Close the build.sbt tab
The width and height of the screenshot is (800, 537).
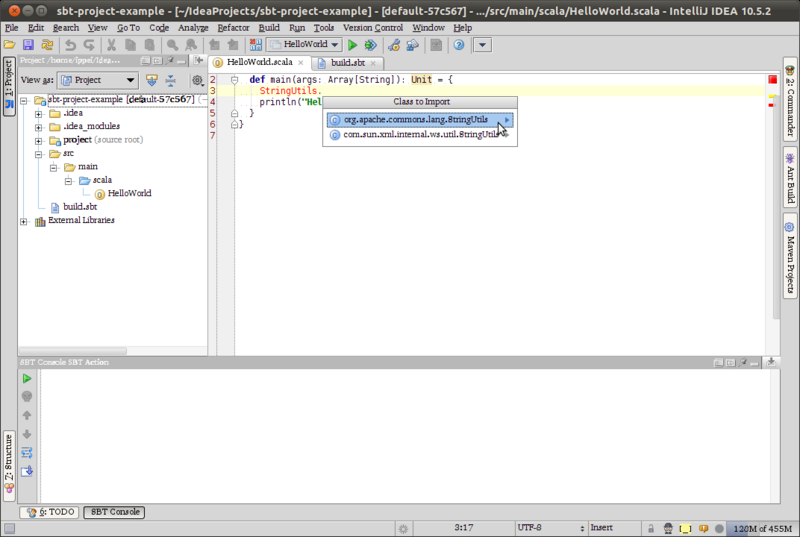pyautogui.click(x=373, y=63)
